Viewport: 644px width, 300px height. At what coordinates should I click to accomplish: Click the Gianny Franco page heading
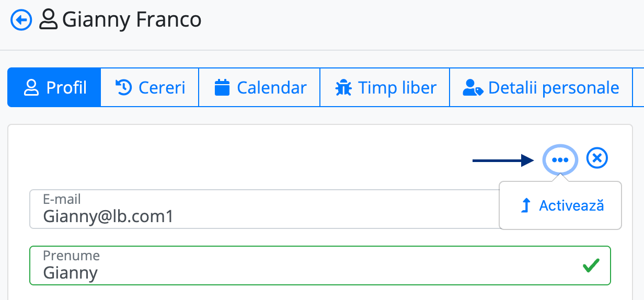pos(132,20)
